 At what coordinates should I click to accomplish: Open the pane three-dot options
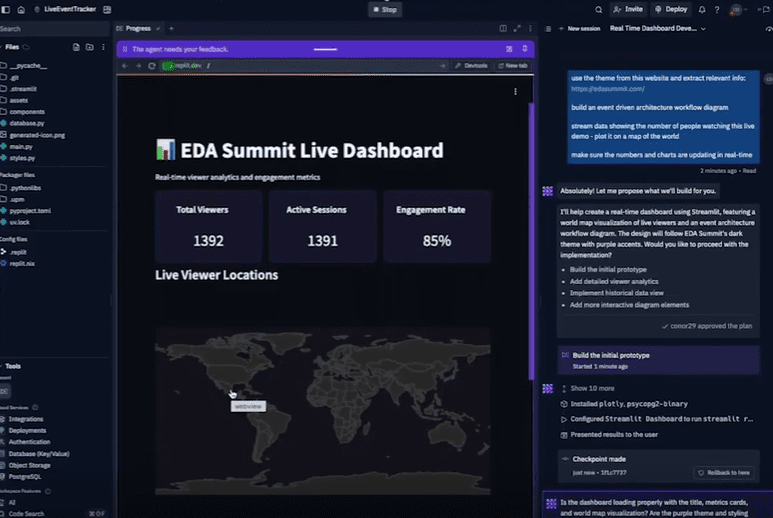(530, 29)
